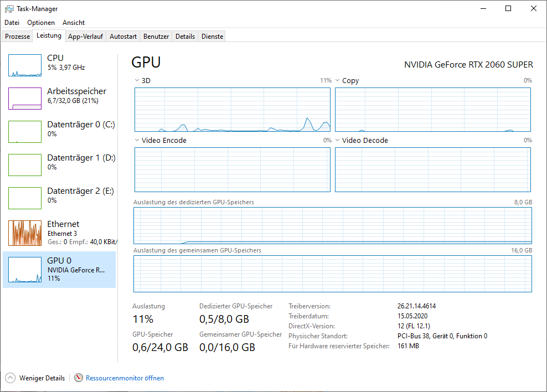Screen dimensions: 547x392
Task: Click the dedicated GPU memory usage graph
Action: 332,225
